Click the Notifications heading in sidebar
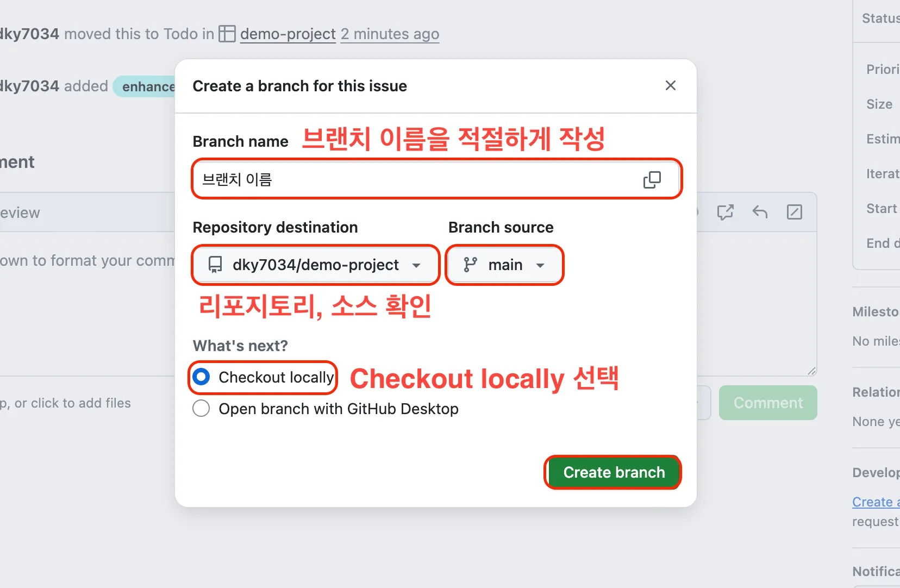Viewport: 900px width, 588px height. [876, 571]
